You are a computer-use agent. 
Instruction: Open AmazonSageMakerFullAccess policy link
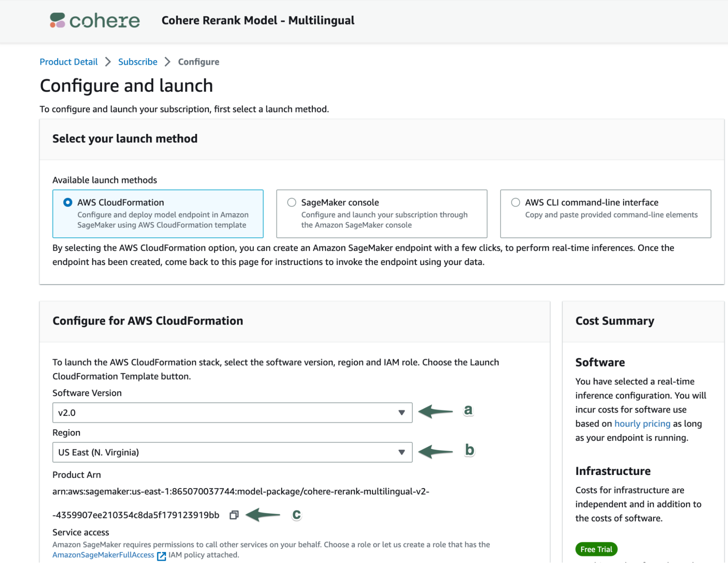coord(103,555)
